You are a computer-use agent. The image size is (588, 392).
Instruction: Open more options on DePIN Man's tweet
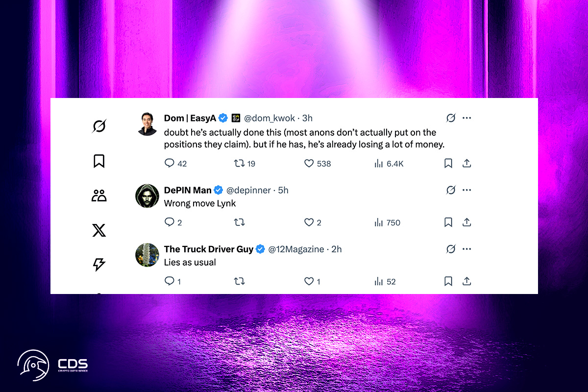466,190
